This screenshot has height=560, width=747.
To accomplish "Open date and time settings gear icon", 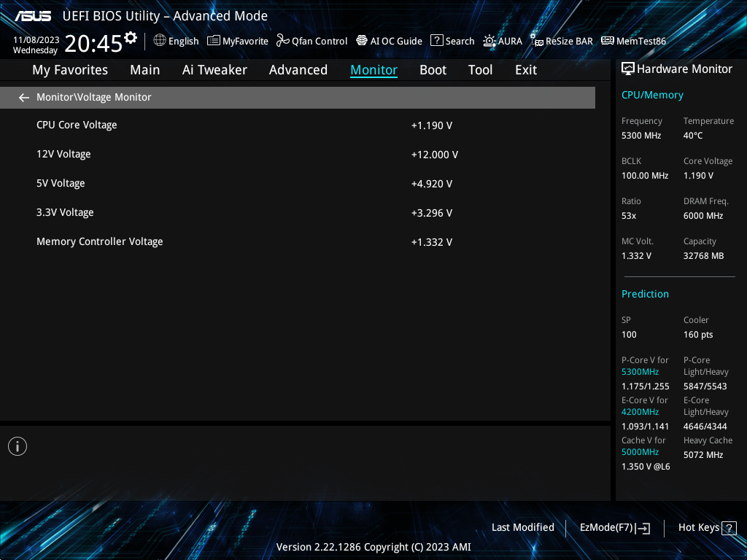I will pyautogui.click(x=131, y=38).
